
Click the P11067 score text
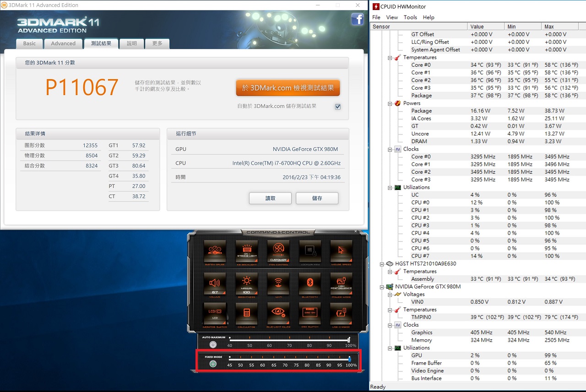point(82,87)
